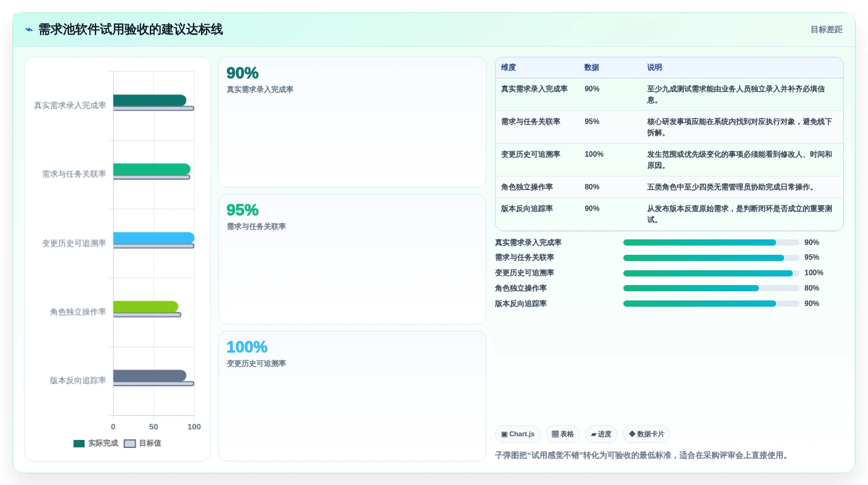The height and width of the screenshot is (485, 868).
Task: Click the 进度 tag chip
Action: pyautogui.click(x=601, y=434)
